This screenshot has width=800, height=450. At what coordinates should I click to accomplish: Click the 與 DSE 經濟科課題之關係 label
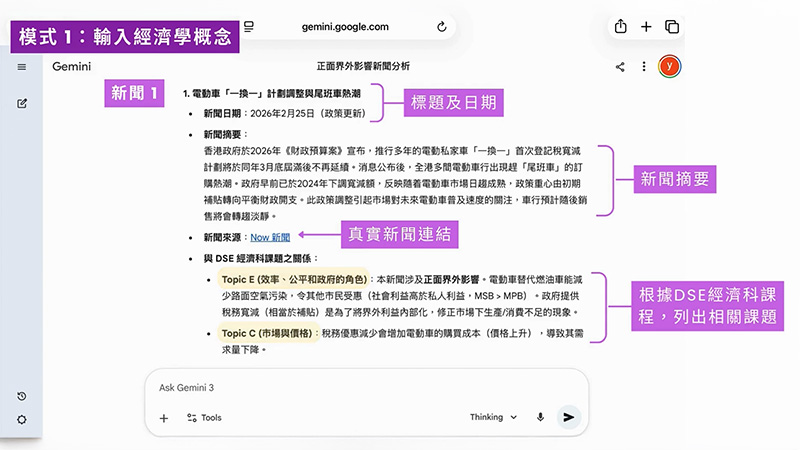[x=258, y=258]
